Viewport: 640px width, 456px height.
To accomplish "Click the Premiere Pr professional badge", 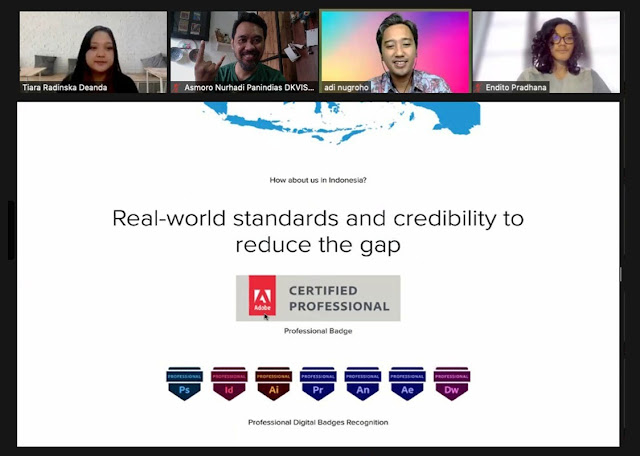I will pyautogui.click(x=318, y=383).
